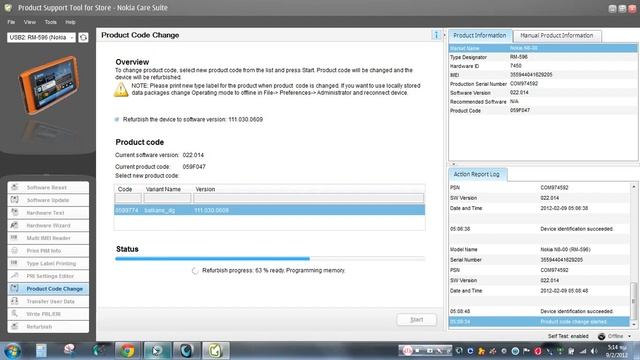Click the Nokia Care Suite title bar icon

pos(8,7)
